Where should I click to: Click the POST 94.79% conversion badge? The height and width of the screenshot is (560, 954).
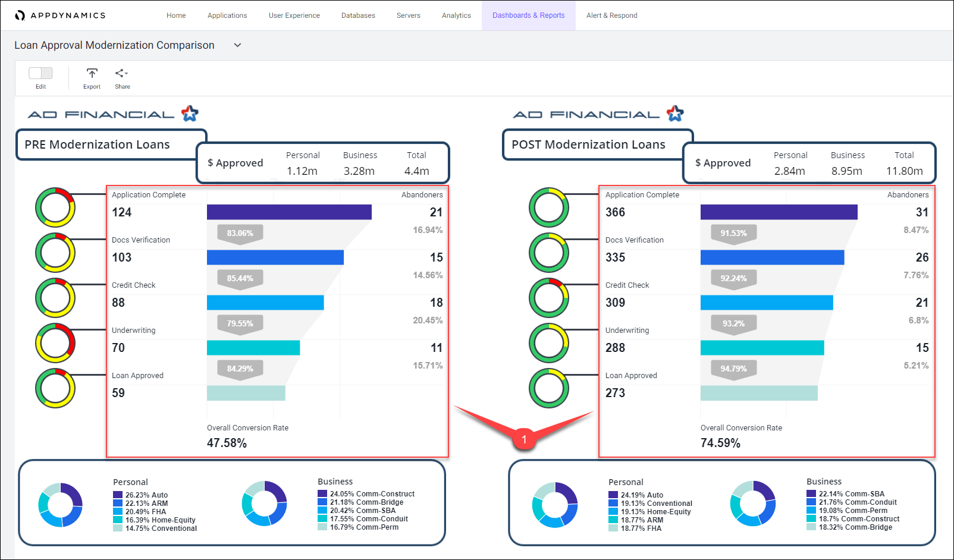coord(733,369)
